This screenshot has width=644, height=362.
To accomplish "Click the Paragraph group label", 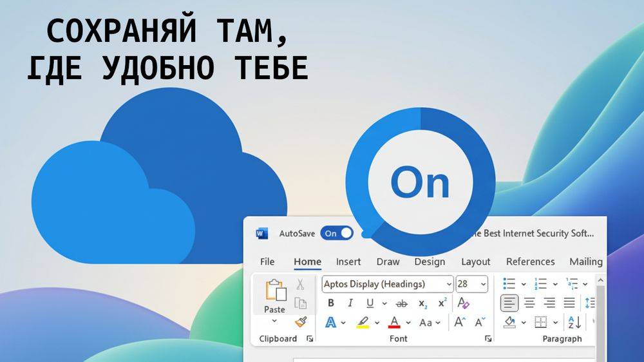I will tap(562, 339).
